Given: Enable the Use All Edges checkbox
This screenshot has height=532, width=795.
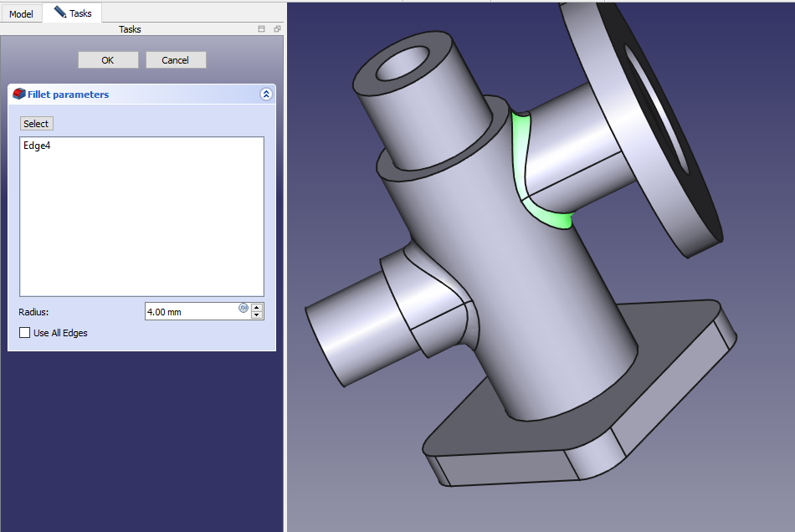Looking at the screenshot, I should 24,333.
